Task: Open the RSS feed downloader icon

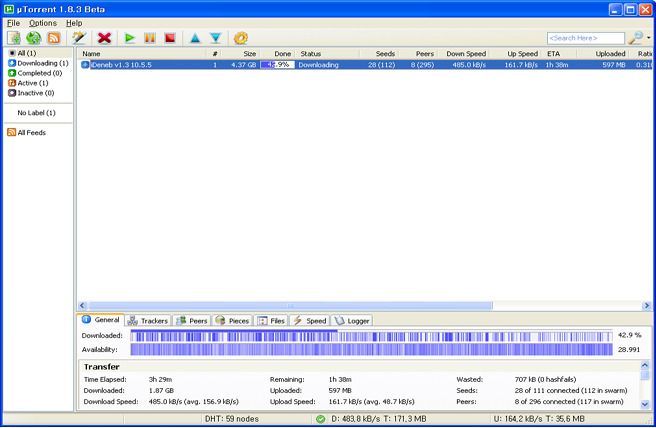Action: (54, 38)
